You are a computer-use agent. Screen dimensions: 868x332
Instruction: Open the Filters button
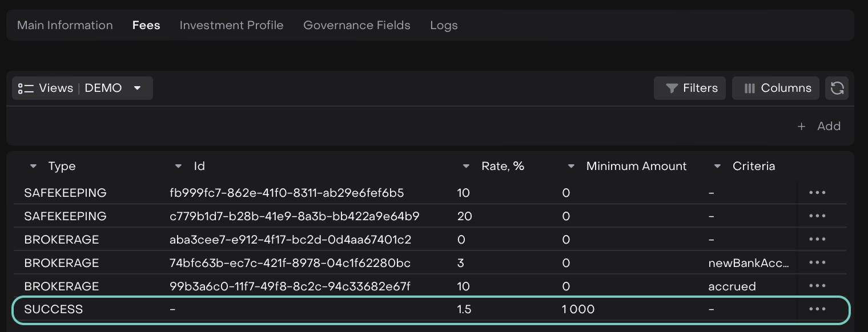pos(690,88)
